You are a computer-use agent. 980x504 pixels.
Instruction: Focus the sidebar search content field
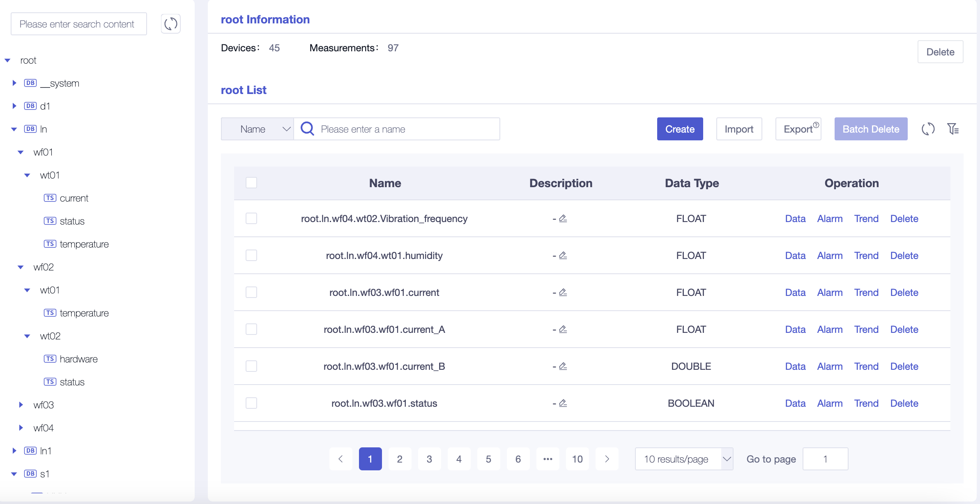[79, 24]
